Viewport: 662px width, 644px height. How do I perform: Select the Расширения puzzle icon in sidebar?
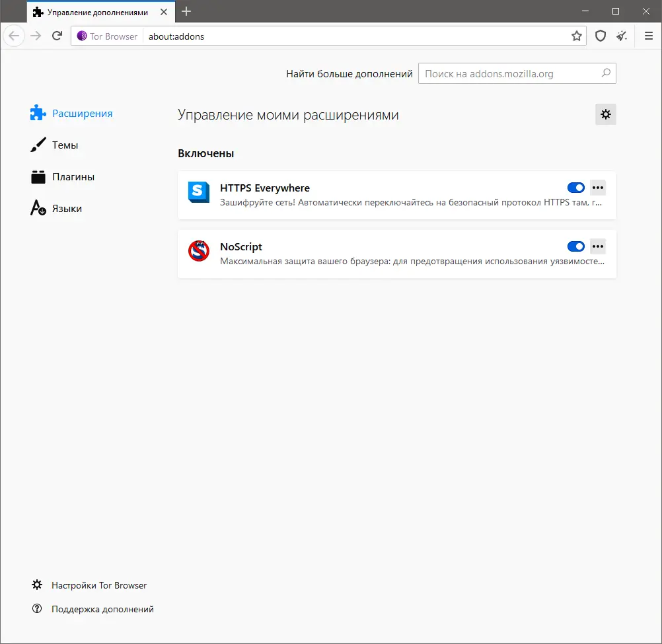pyautogui.click(x=38, y=112)
